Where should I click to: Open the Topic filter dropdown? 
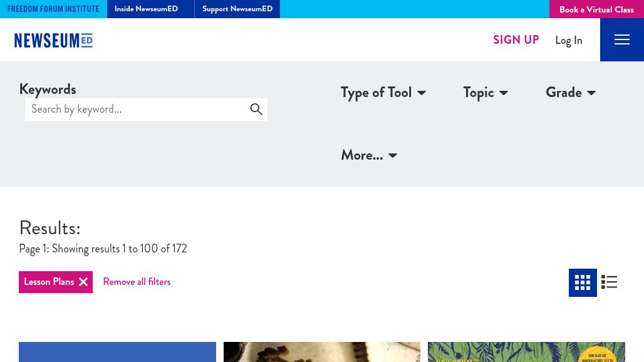coord(486,92)
